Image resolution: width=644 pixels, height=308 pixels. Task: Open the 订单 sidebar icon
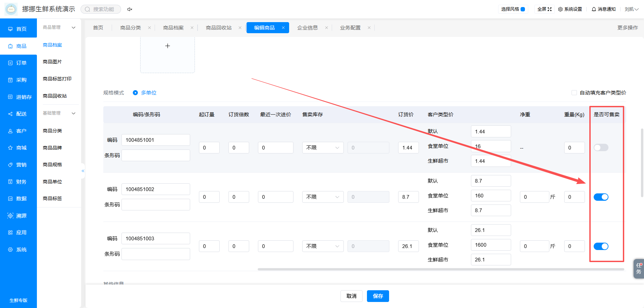coord(10,63)
